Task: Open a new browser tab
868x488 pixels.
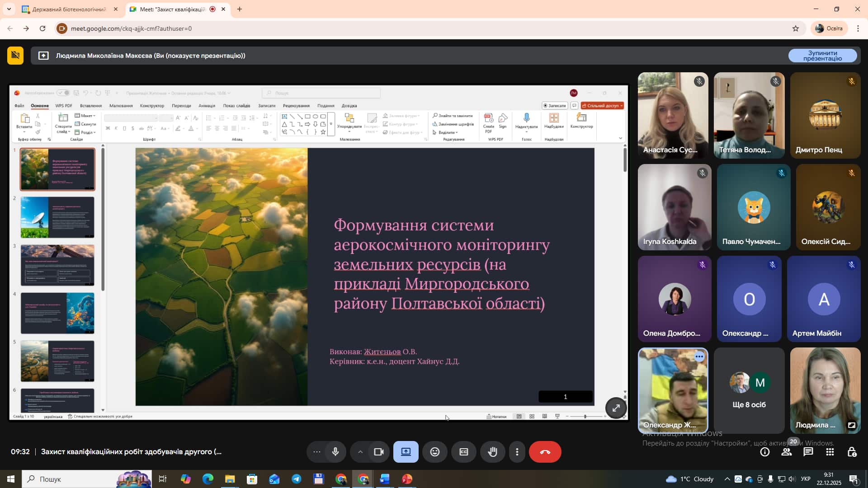Action: click(x=240, y=9)
